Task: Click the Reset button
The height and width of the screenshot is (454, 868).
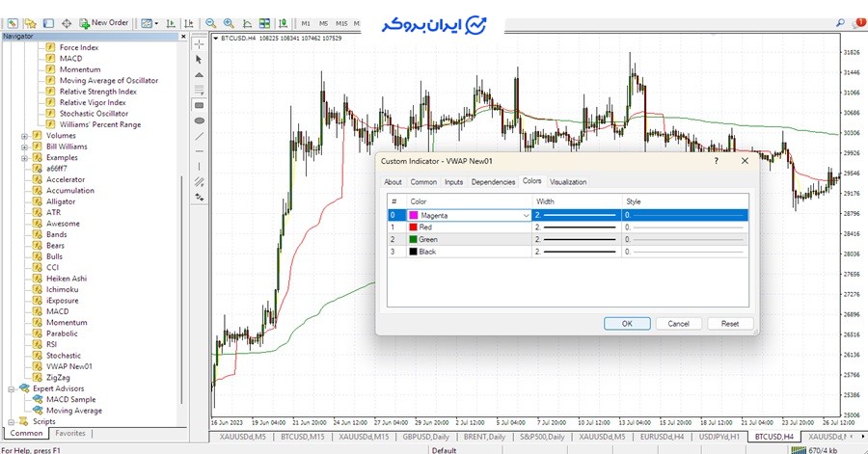Action: [730, 324]
